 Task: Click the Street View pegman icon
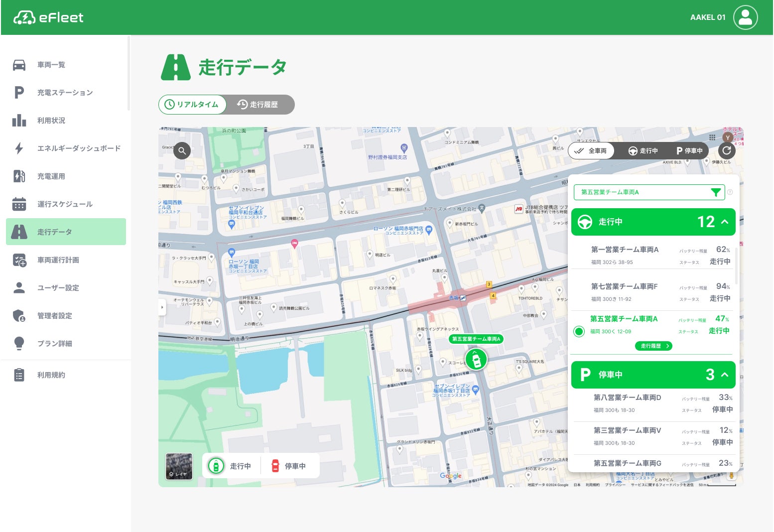click(x=731, y=476)
